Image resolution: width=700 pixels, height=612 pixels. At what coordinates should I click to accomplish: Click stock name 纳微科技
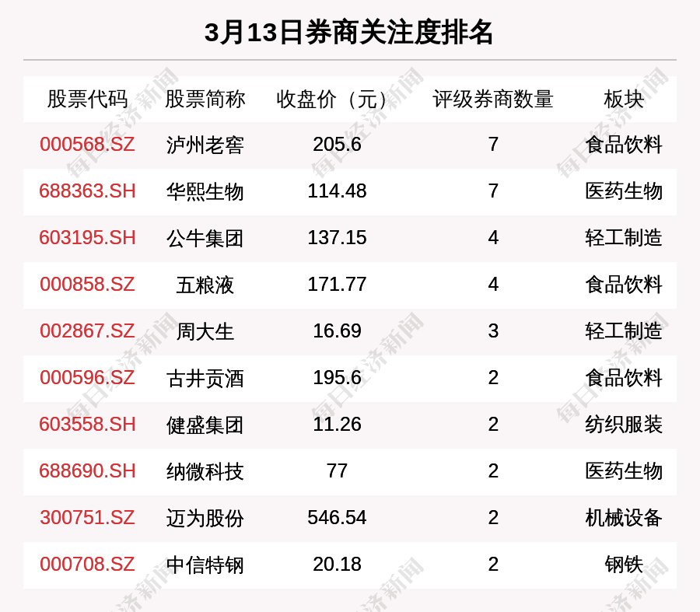(x=205, y=471)
